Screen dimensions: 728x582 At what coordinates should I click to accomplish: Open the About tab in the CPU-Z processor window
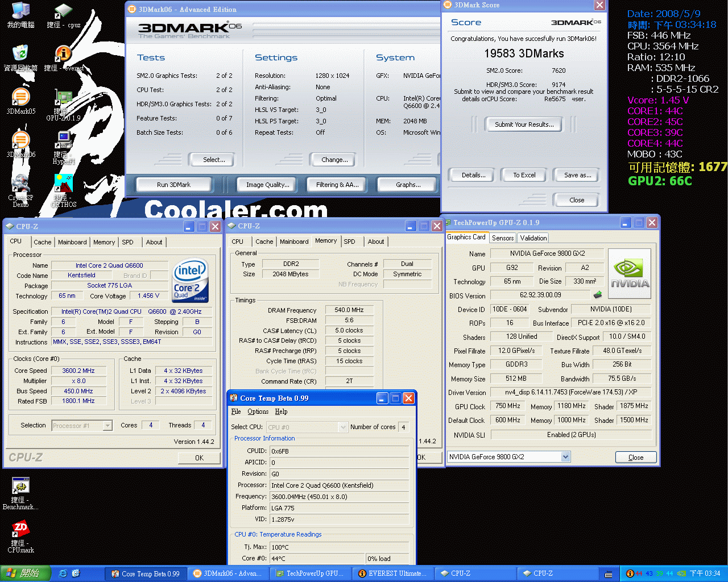point(154,242)
